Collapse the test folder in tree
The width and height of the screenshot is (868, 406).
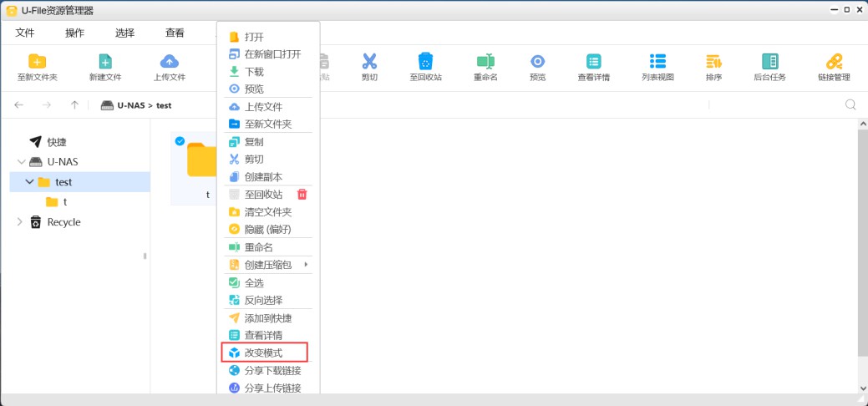pos(30,181)
